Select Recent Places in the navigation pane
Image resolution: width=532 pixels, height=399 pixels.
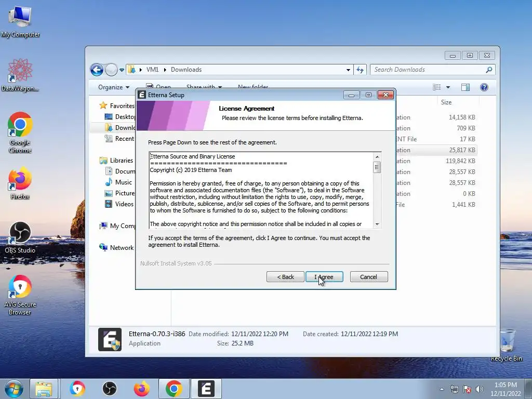pyautogui.click(x=120, y=138)
